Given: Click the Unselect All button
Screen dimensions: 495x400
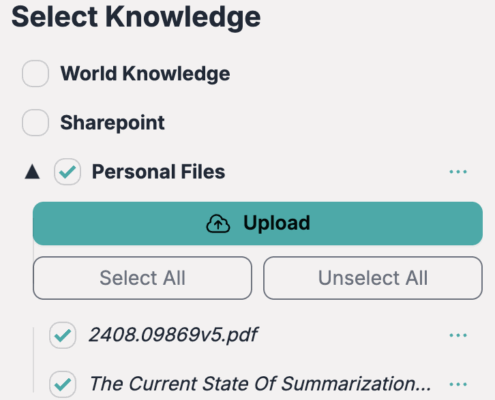Looking at the screenshot, I should pos(373,278).
